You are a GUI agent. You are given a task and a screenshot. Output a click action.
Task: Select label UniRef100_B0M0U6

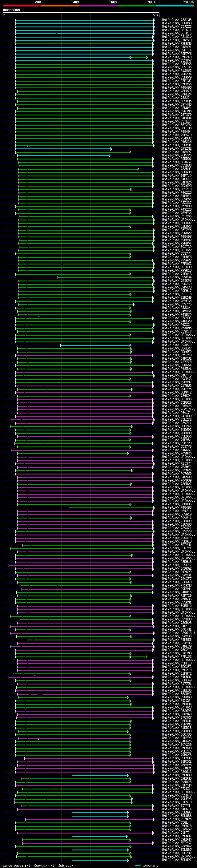point(177,505)
